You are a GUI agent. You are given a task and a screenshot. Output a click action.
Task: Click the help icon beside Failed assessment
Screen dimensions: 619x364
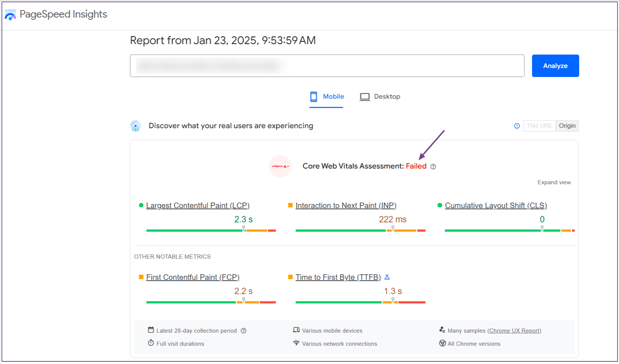433,167
